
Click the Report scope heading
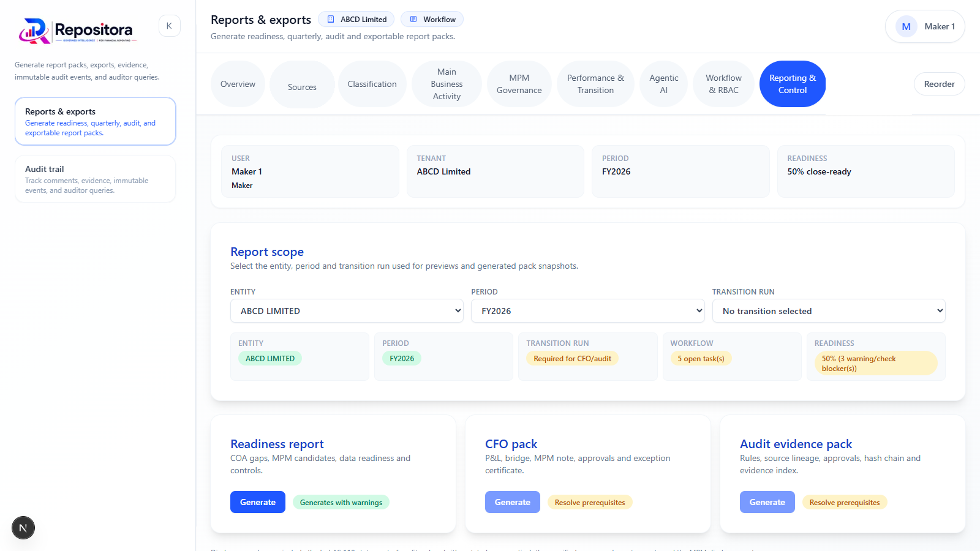pos(267,252)
